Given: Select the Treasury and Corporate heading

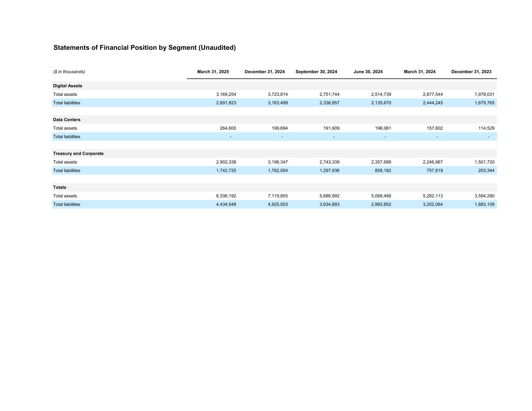Looking at the screenshot, I should pos(78,153).
